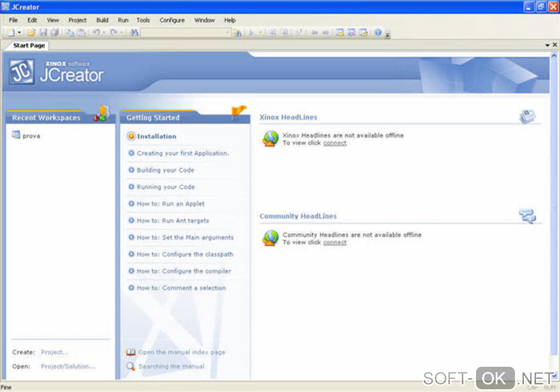
Task: Click Searching the manual link
Action: point(171,366)
